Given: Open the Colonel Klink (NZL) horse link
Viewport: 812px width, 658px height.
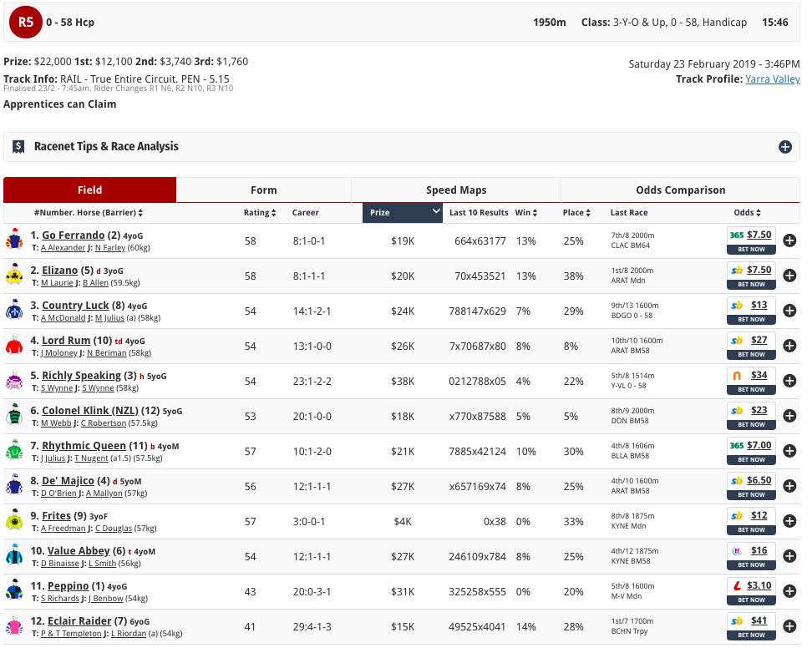Looking at the screenshot, I should pyautogui.click(x=90, y=411).
